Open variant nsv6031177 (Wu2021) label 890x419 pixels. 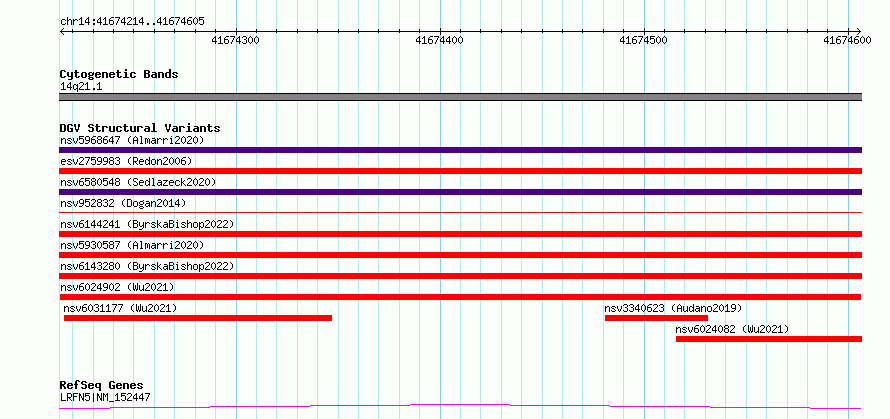[120, 308]
